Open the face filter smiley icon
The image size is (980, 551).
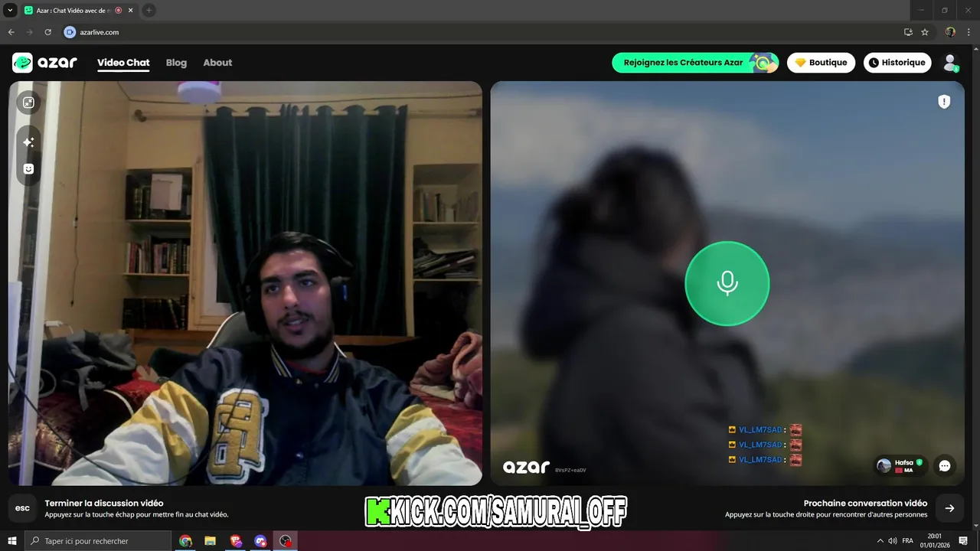(28, 169)
